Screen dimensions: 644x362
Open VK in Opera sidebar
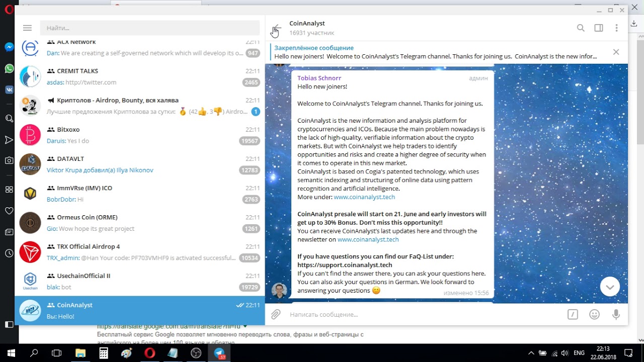pos(9,90)
